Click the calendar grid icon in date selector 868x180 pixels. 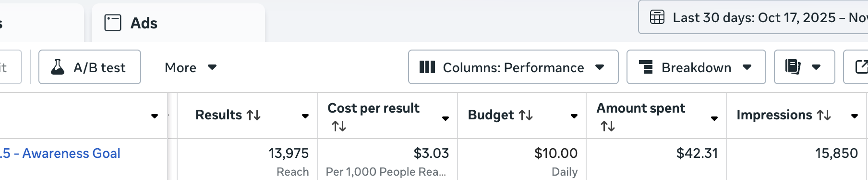click(657, 17)
